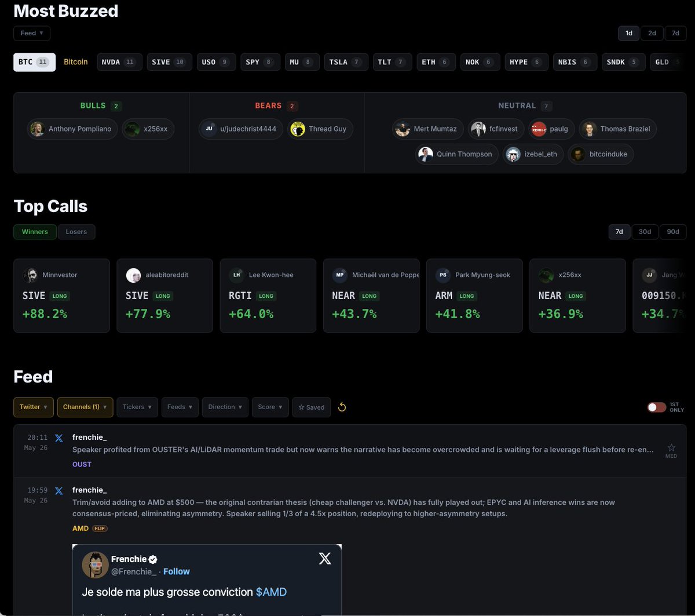Select the SPY ticker chip
This screenshot has width=695, height=616.
pyautogui.click(x=260, y=62)
